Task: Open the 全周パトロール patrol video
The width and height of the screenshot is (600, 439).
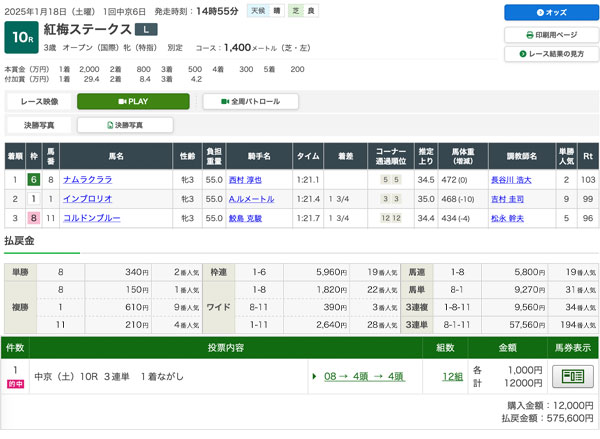Action: coord(250,101)
